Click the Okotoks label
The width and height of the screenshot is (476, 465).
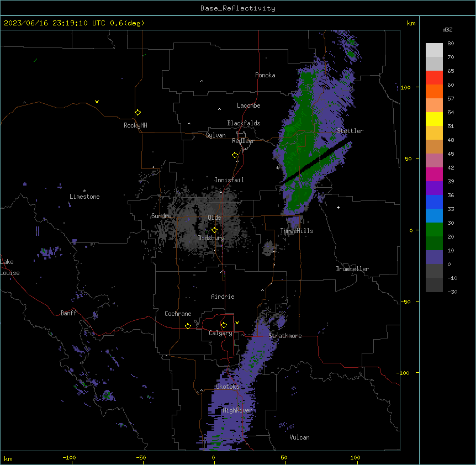(228, 387)
